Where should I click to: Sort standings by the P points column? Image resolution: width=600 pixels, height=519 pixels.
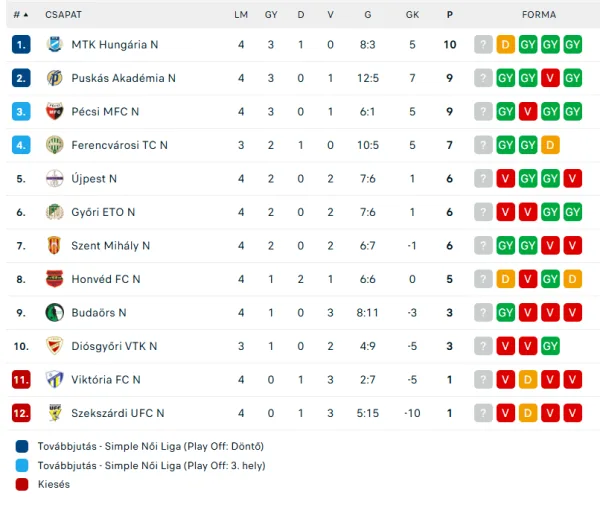click(x=450, y=15)
